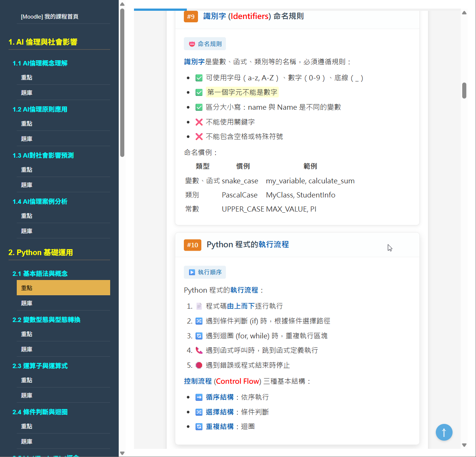Click highlighted text 第一個字元不能是數字
This screenshot has height=457, width=476.
pos(242,92)
